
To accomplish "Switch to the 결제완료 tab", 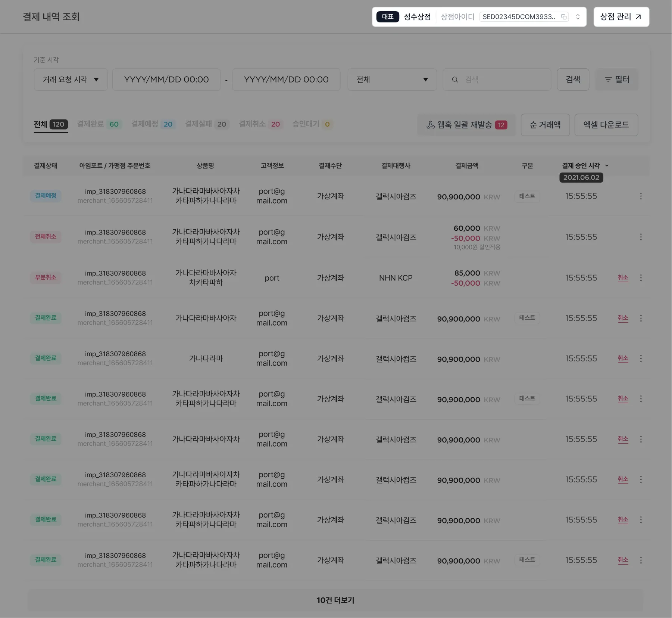I will 98,124.
